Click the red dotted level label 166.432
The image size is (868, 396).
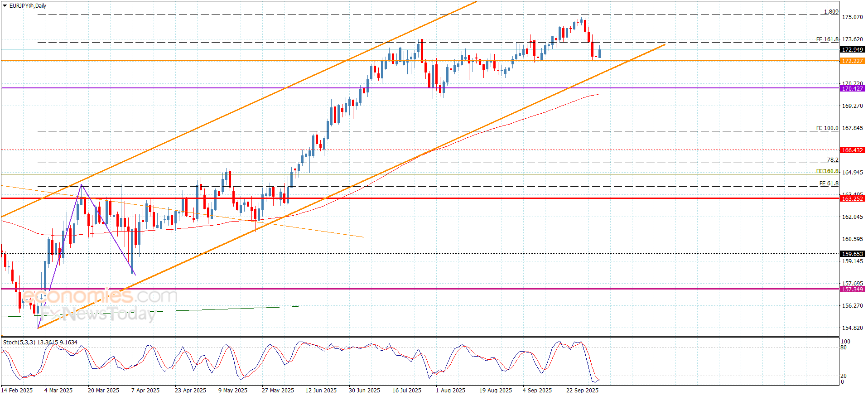[x=852, y=150]
